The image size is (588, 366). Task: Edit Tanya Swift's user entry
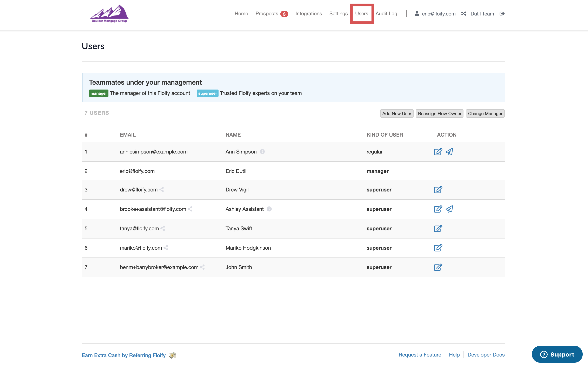(x=438, y=228)
